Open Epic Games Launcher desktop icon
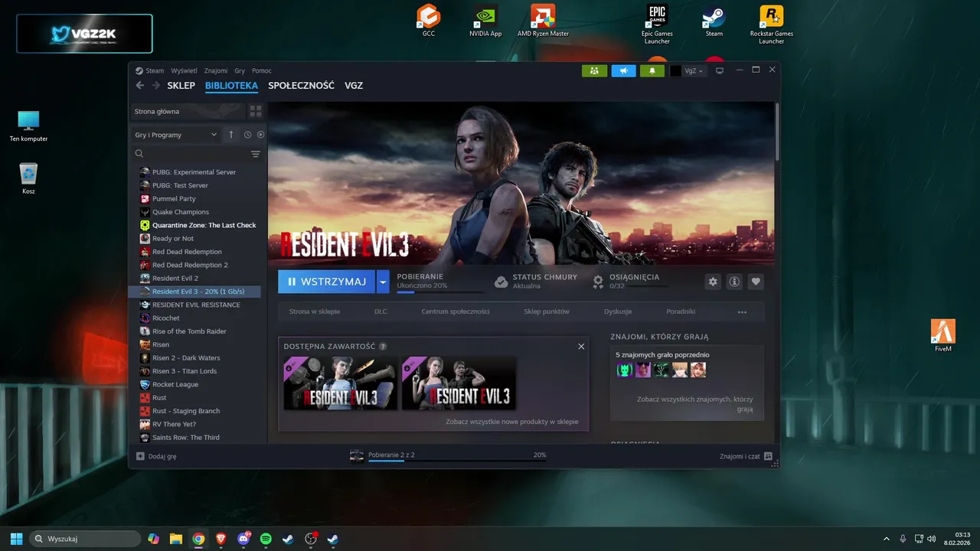Screen dimensions: 980x551 pos(657,24)
